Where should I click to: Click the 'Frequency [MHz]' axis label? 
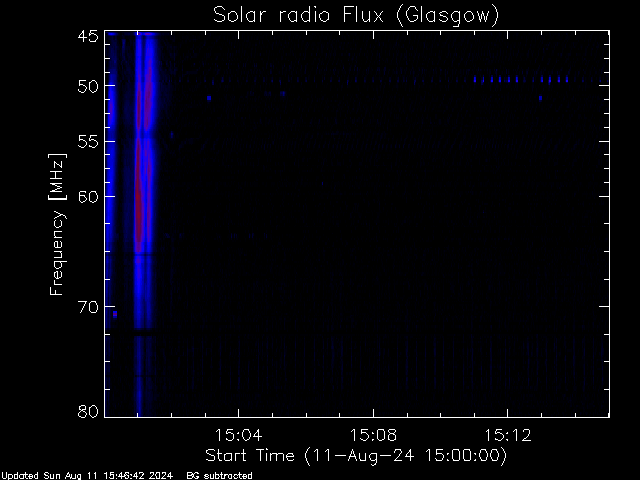click(x=57, y=224)
